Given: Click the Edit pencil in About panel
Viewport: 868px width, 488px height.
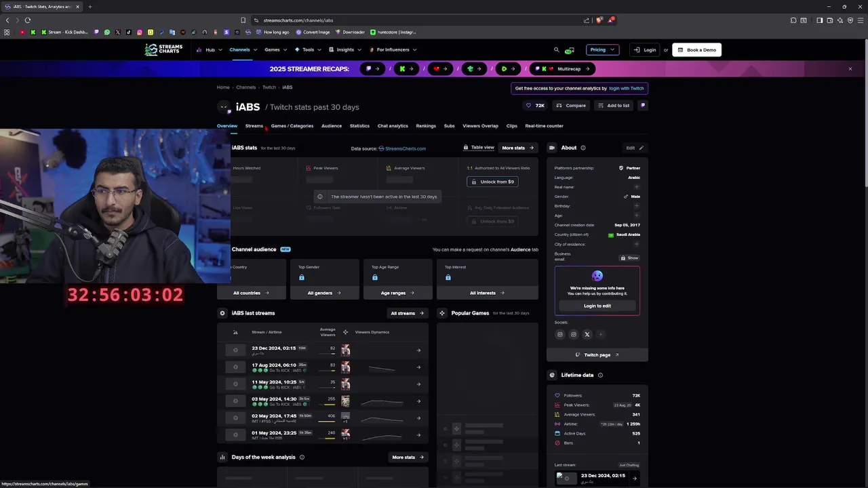Looking at the screenshot, I should coord(635,148).
